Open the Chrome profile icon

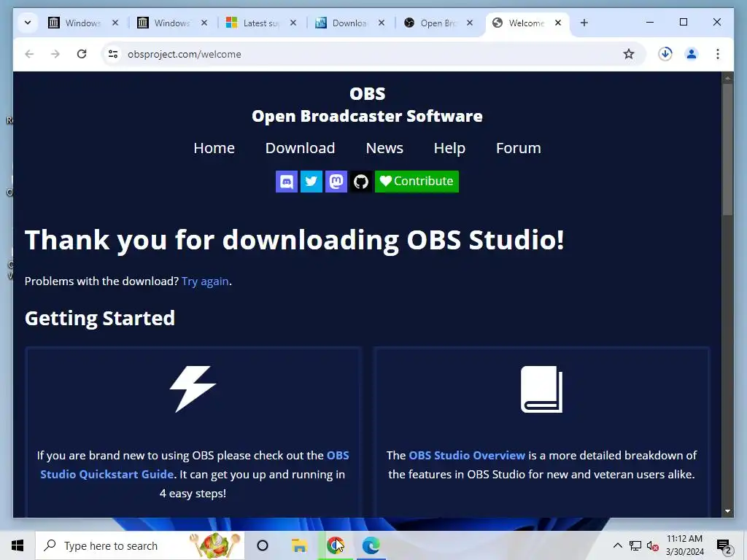tap(692, 54)
